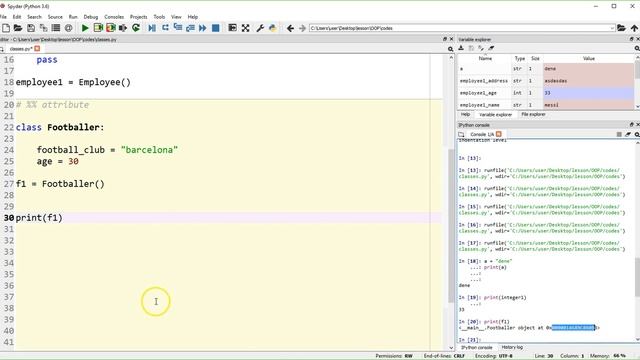The height and width of the screenshot is (360, 640).
Task: Click line 27 'f1 = Footballer()' in editor
Action: click(x=60, y=184)
